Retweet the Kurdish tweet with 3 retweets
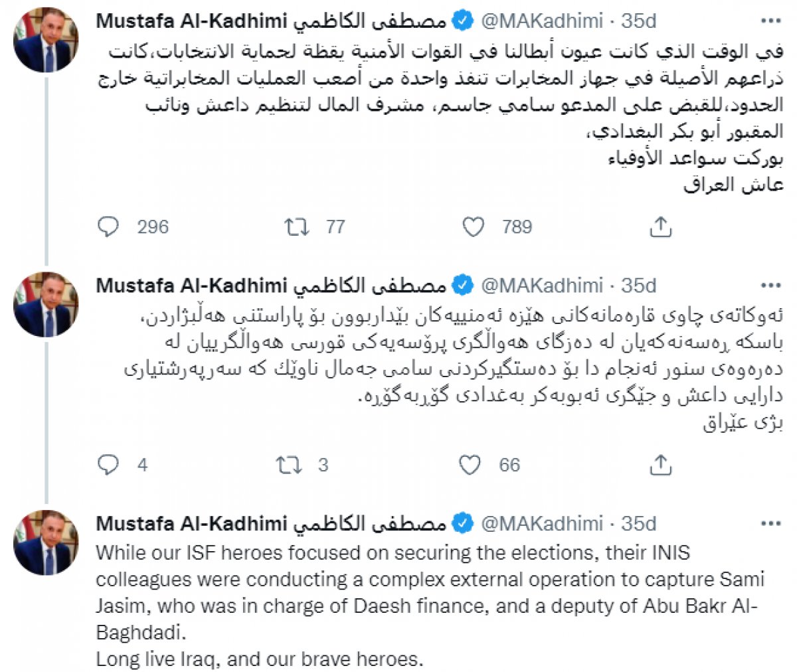The width and height of the screenshot is (797, 672). 288,465
